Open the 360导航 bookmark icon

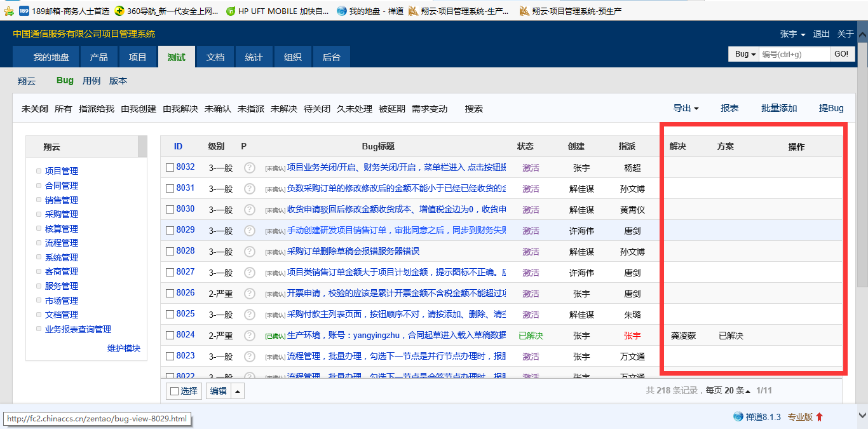click(119, 11)
